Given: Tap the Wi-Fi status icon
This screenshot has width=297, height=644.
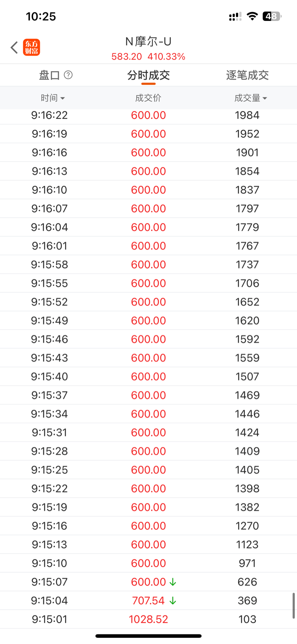Looking at the screenshot, I should [253, 16].
